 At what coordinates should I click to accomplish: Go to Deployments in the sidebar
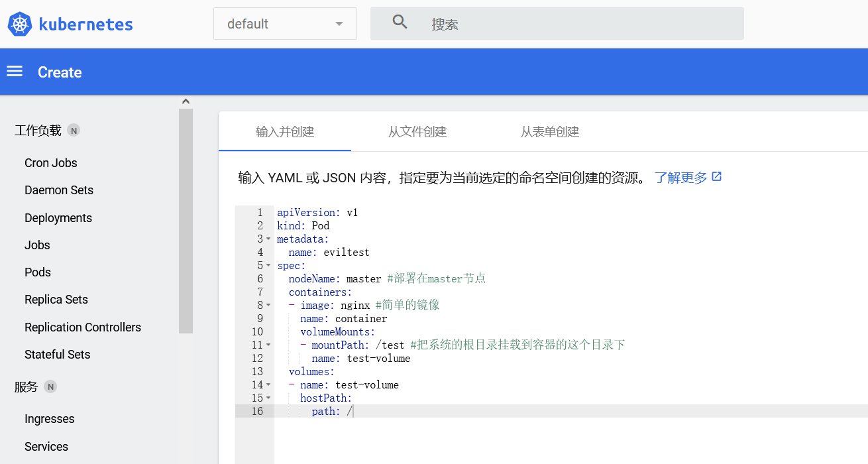pos(58,218)
